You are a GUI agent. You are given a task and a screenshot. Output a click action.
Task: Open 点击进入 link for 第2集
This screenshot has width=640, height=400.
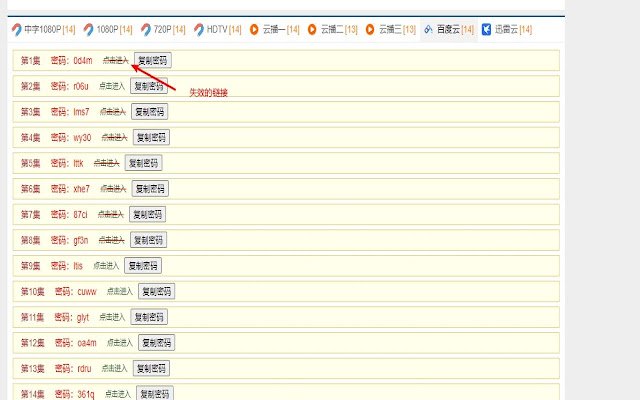(112, 86)
